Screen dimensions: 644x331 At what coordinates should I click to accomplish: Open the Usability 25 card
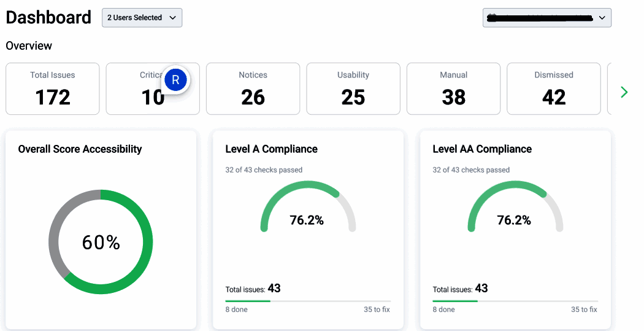point(353,89)
